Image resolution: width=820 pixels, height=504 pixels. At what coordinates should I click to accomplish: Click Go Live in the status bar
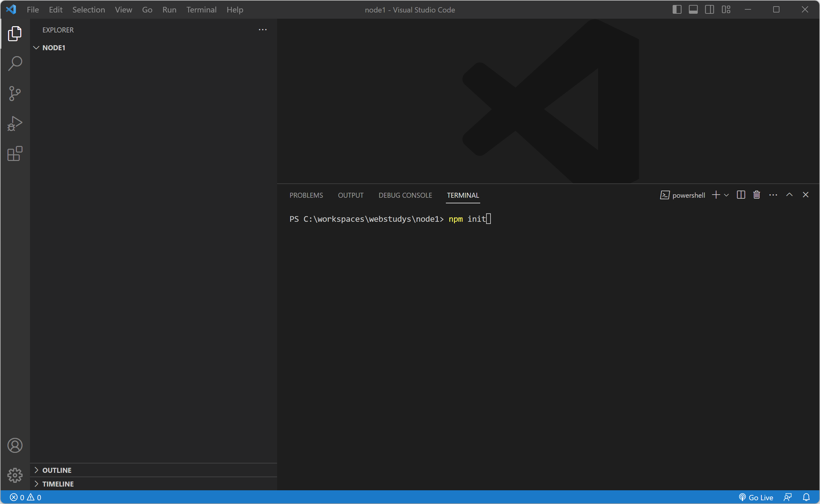[x=756, y=497]
